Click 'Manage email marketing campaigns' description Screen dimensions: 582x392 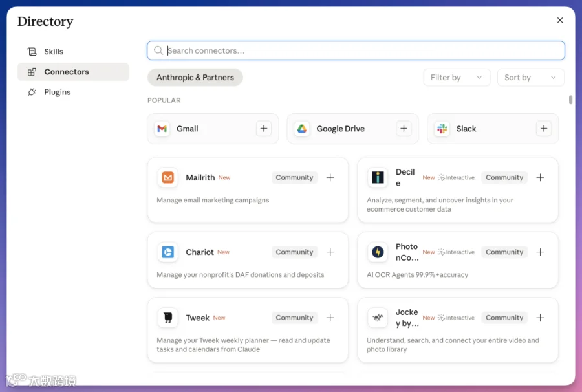click(213, 200)
